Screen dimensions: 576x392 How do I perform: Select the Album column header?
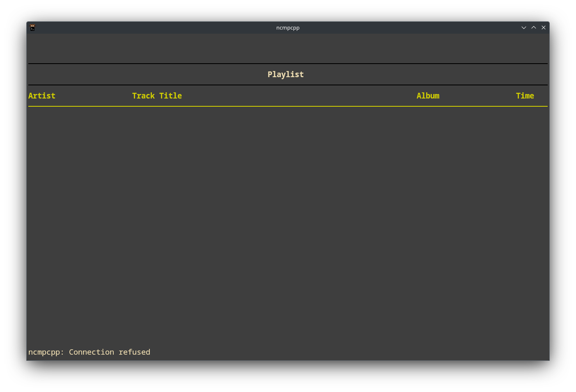coord(428,96)
